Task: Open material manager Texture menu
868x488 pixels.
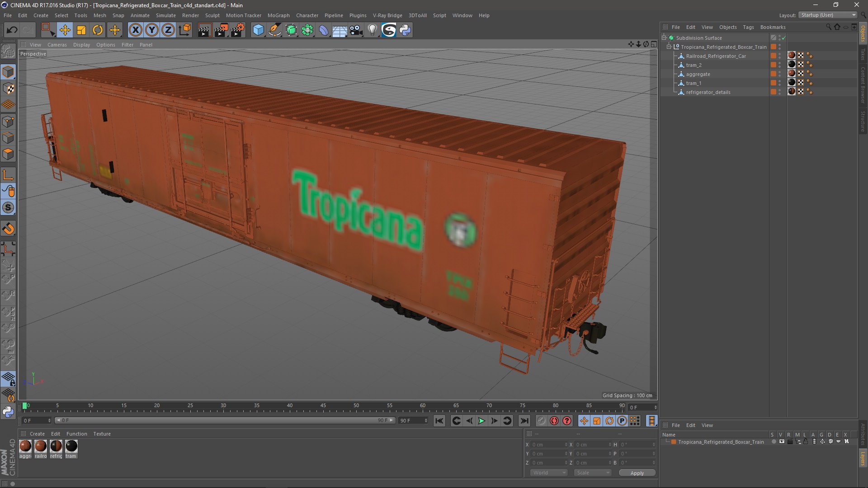Action: point(102,434)
